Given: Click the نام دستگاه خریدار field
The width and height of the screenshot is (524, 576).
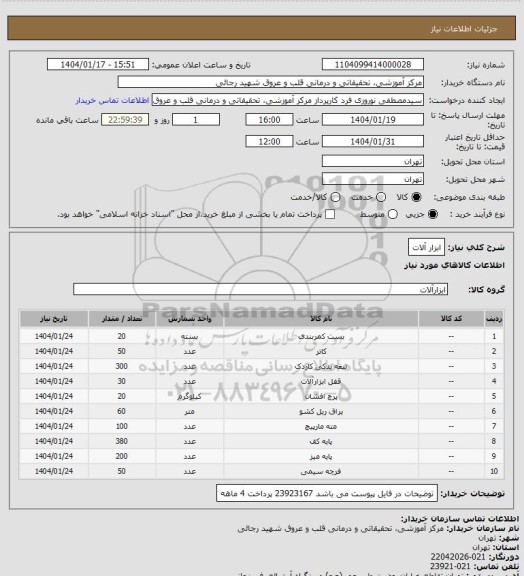Looking at the screenshot, I should click(x=270, y=82).
